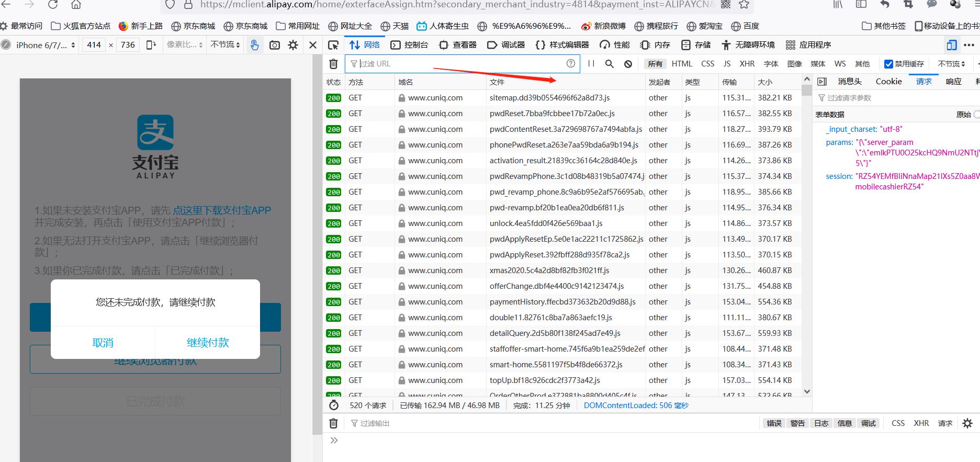Toggle the 禁用缓存 disable cache checkbox
The height and width of the screenshot is (462, 980).
888,64
